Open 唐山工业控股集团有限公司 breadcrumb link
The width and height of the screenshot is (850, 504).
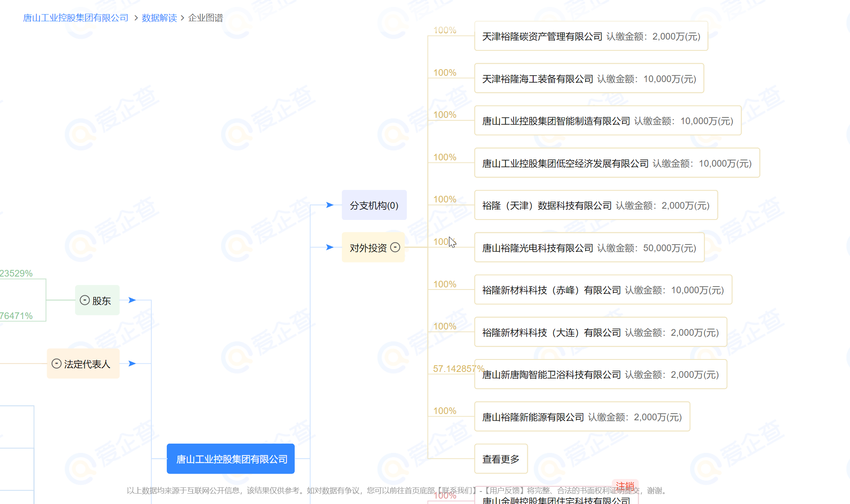tap(75, 18)
